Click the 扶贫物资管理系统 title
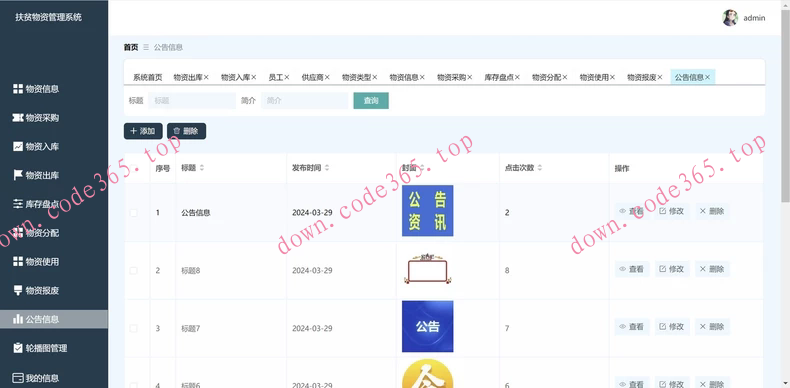The height and width of the screenshot is (388, 790). 48,17
